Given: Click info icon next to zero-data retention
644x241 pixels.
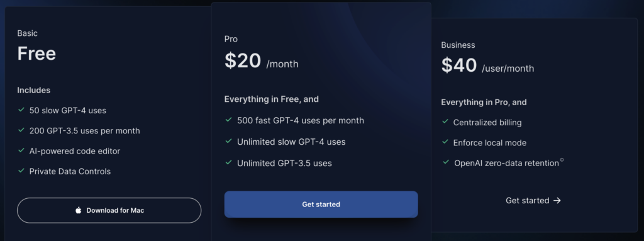Looking at the screenshot, I should pyautogui.click(x=562, y=160).
